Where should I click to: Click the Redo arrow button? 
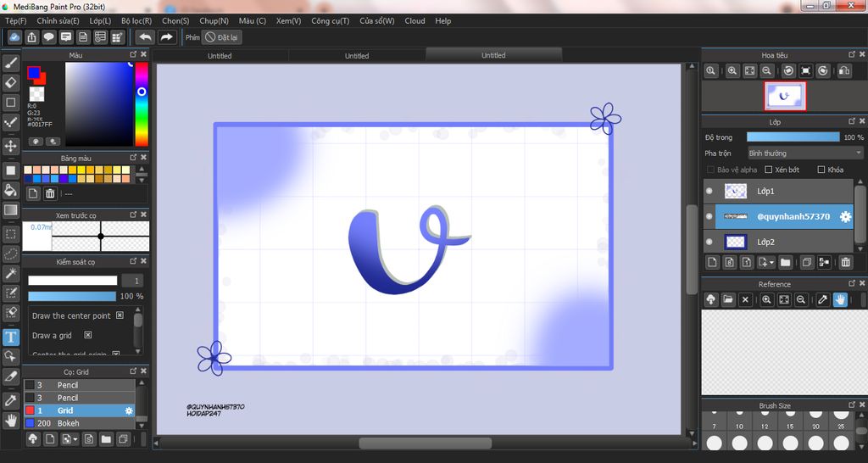click(x=166, y=37)
